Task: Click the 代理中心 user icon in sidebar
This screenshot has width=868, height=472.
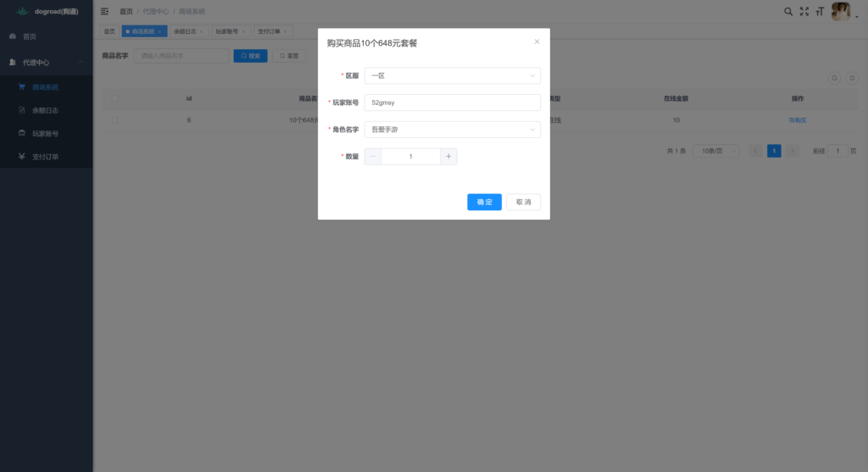Action: coord(13,63)
